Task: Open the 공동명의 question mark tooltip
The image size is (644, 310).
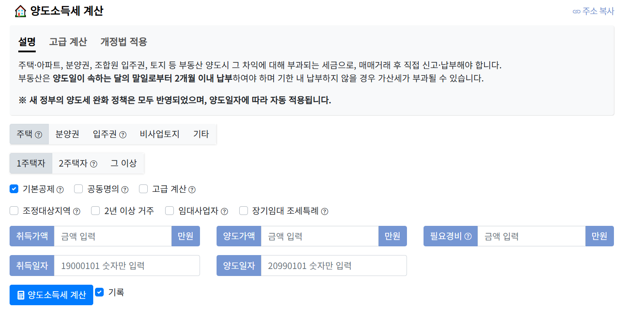Action: pyautogui.click(x=126, y=189)
